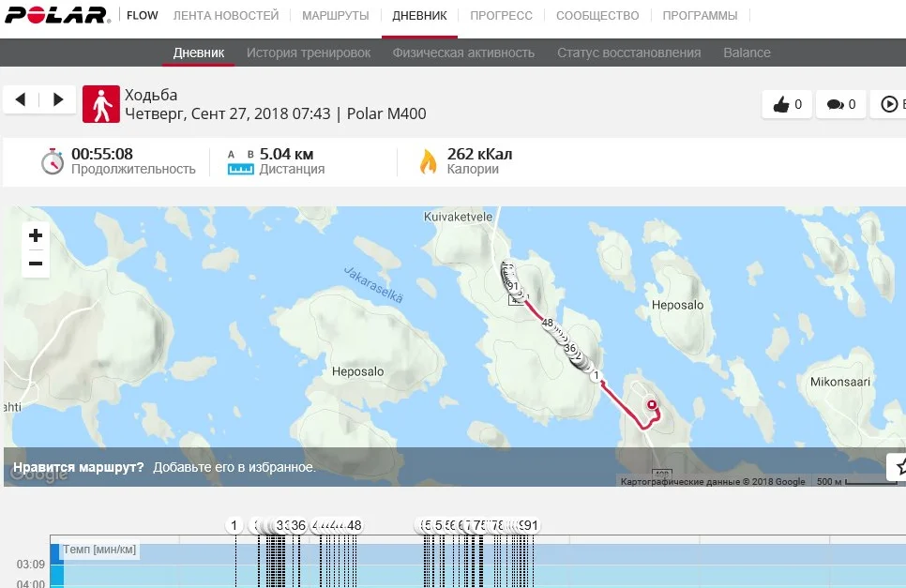Open the Лента новостей menu item
The image size is (906, 588).
pos(226,16)
